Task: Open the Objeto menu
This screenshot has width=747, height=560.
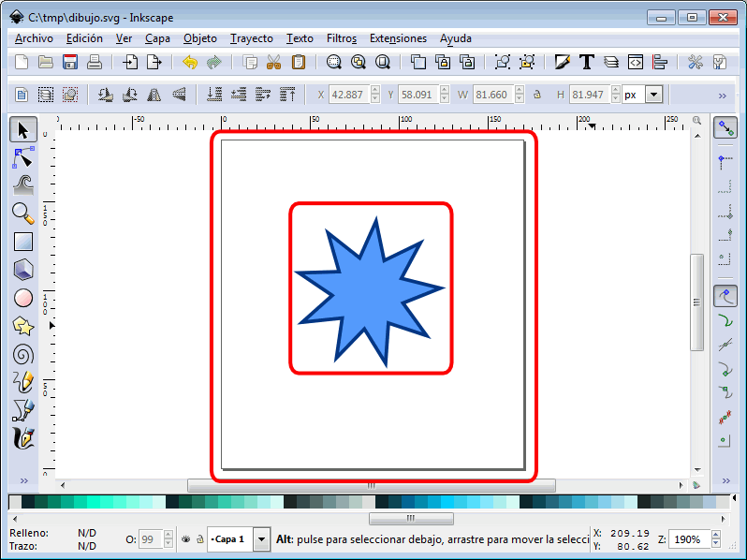Action: pyautogui.click(x=200, y=38)
